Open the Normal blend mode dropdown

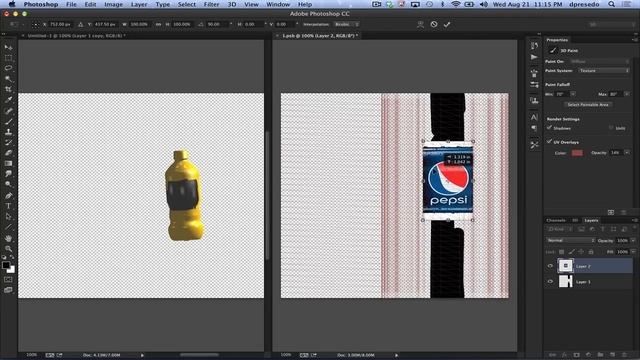click(571, 240)
